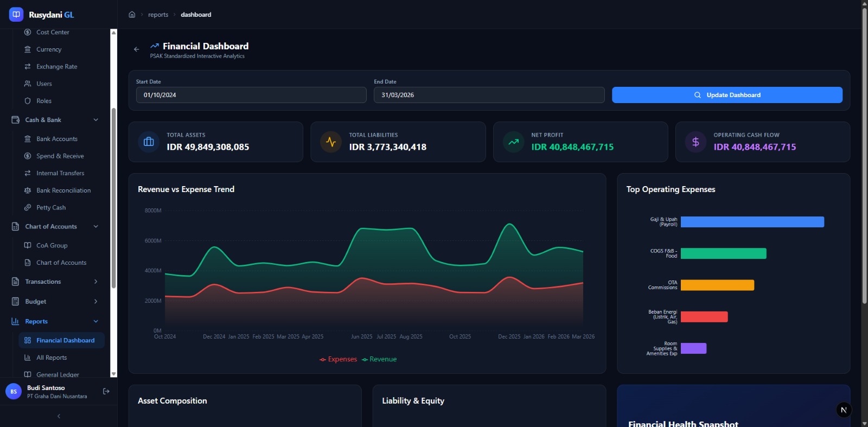This screenshot has height=427, width=868.
Task: Open All Reports from sidebar
Action: pos(52,358)
